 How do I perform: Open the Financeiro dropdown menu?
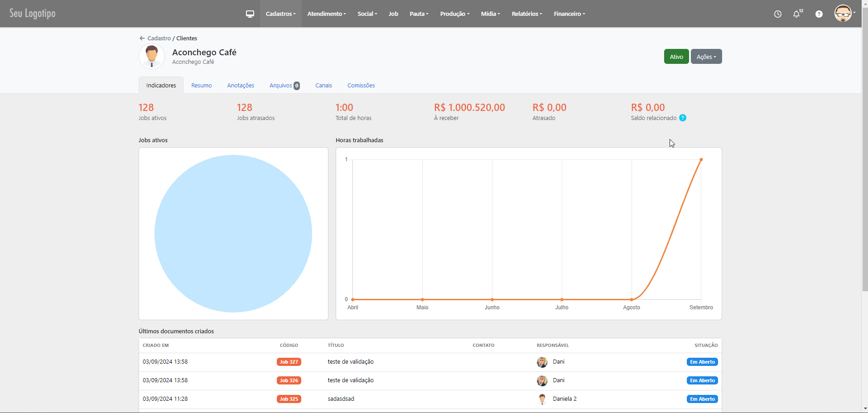coord(569,14)
